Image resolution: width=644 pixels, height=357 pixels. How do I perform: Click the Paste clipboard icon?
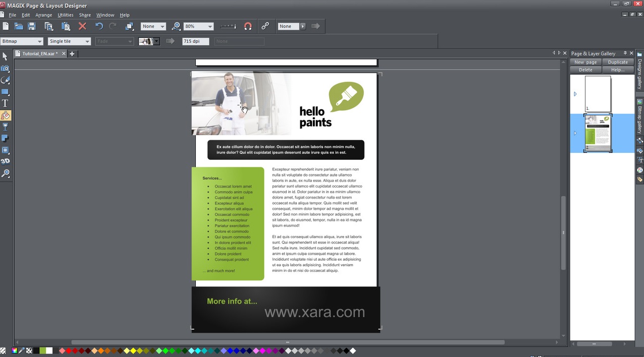[66, 26]
